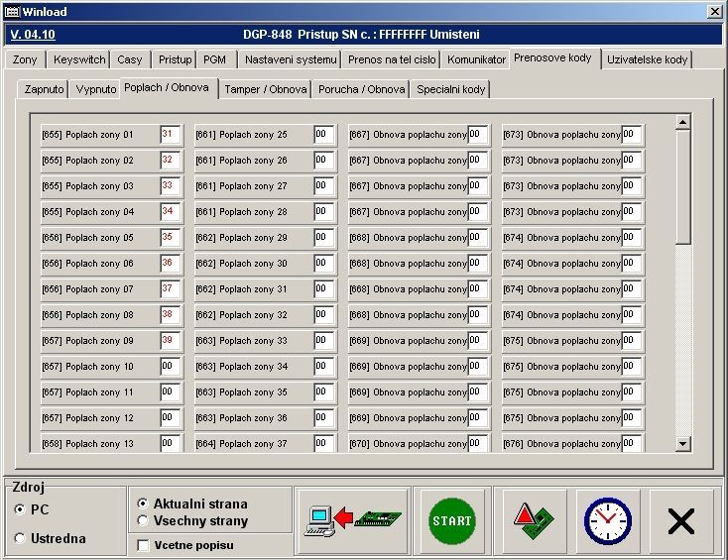
Task: Select the Aktualni strana radio option
Action: tap(143, 504)
